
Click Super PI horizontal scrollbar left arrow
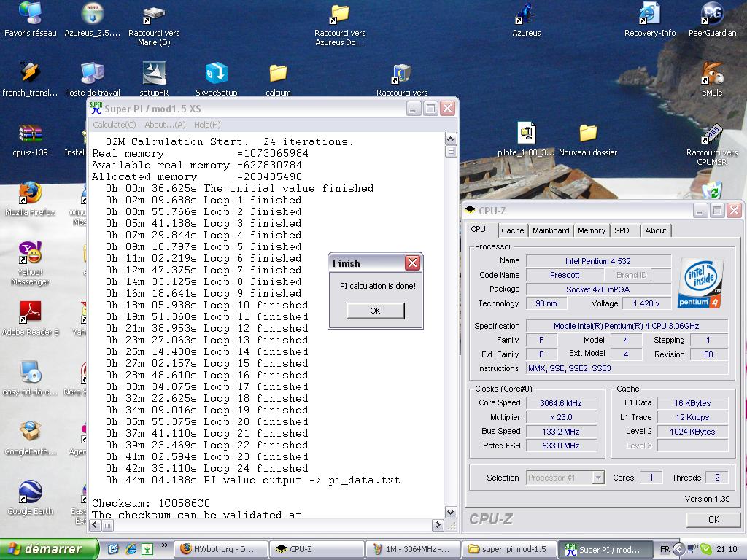pos(95,525)
